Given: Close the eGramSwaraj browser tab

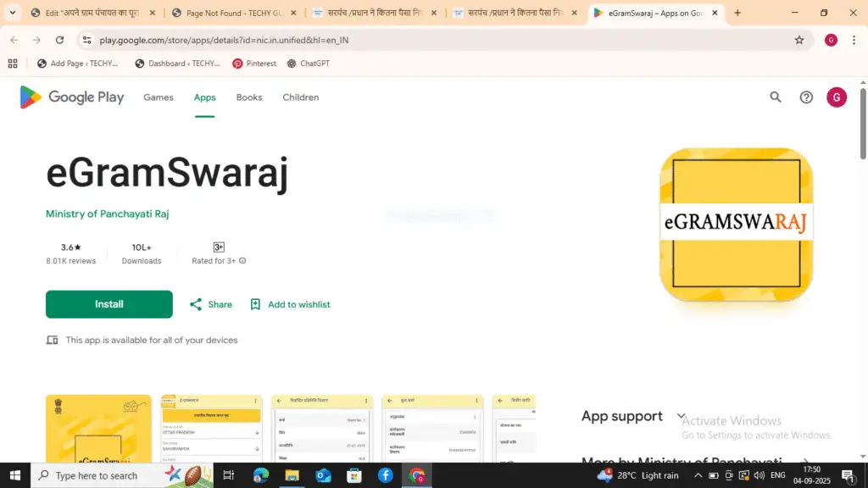Looking at the screenshot, I should pyautogui.click(x=715, y=13).
